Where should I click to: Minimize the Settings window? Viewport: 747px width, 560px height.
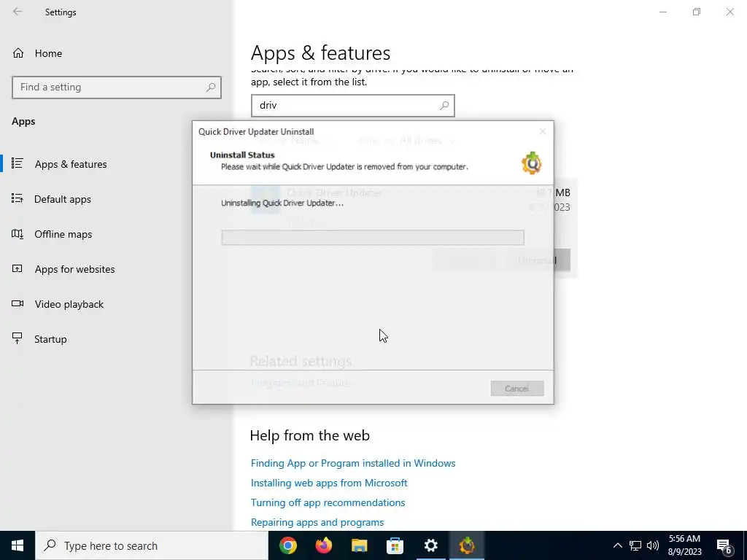point(662,12)
